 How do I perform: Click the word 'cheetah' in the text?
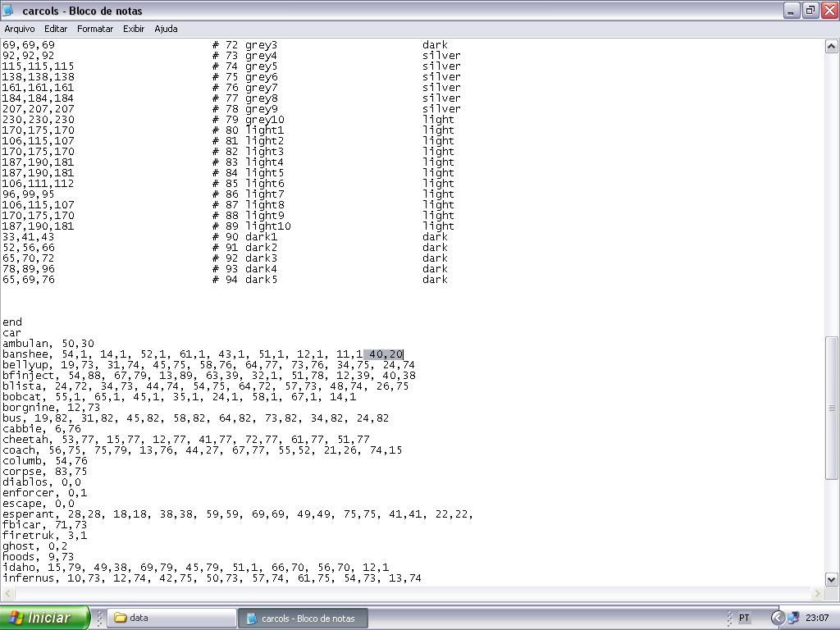point(25,441)
